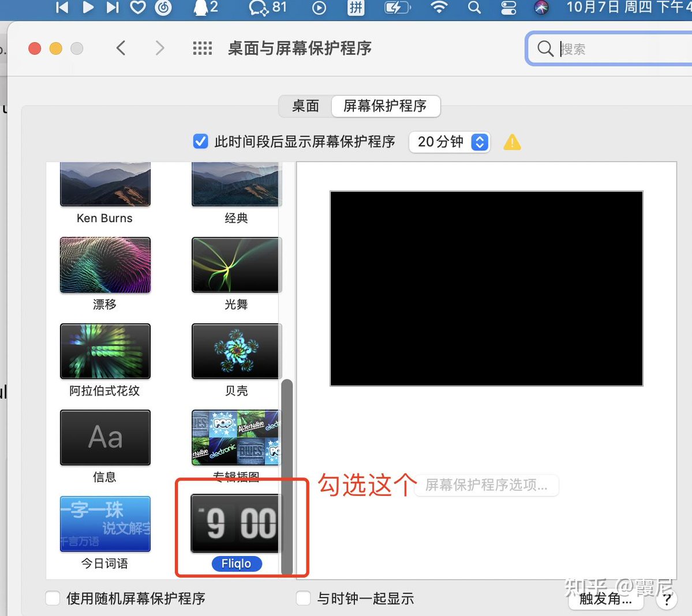Open help with the question mark button
Viewport: 692px width, 616px height.
667,599
